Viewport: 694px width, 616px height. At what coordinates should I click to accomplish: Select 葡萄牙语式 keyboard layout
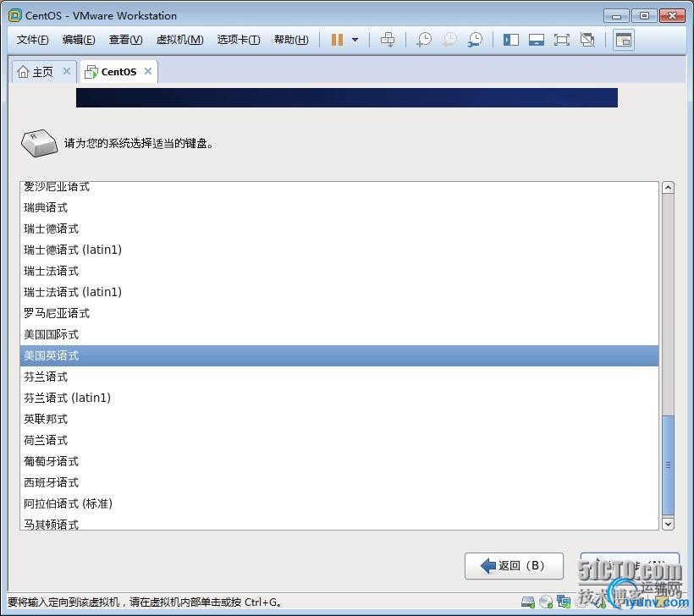tap(339, 461)
